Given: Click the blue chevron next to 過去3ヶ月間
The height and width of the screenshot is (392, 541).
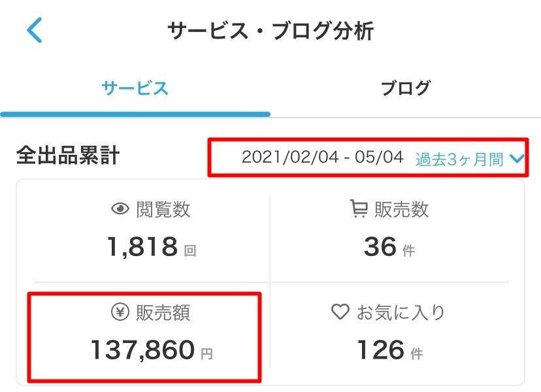Looking at the screenshot, I should click(516, 157).
